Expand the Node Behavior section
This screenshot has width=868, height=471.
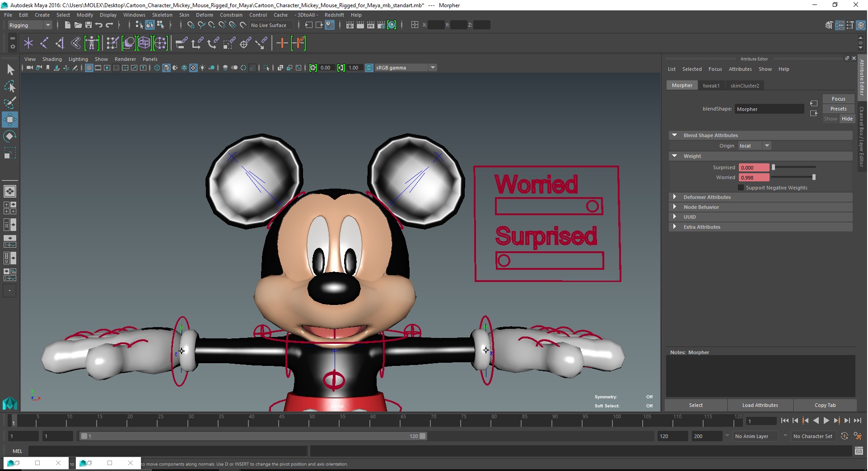click(x=674, y=207)
